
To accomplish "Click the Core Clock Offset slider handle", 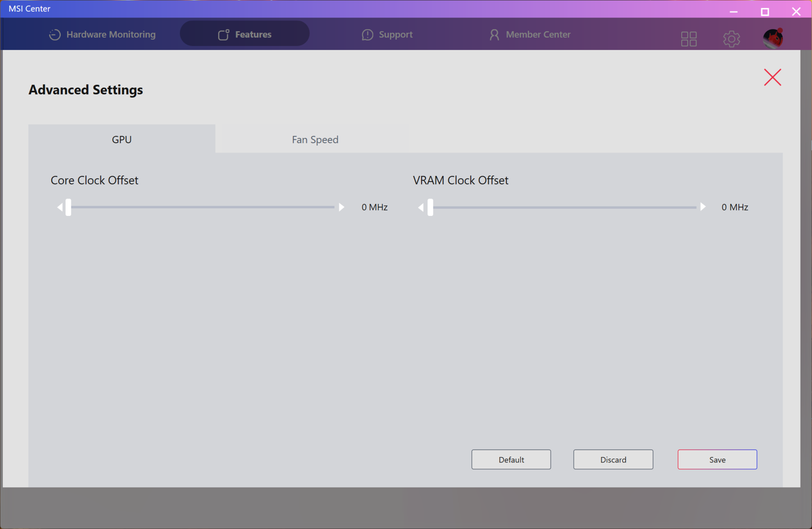I will point(68,207).
